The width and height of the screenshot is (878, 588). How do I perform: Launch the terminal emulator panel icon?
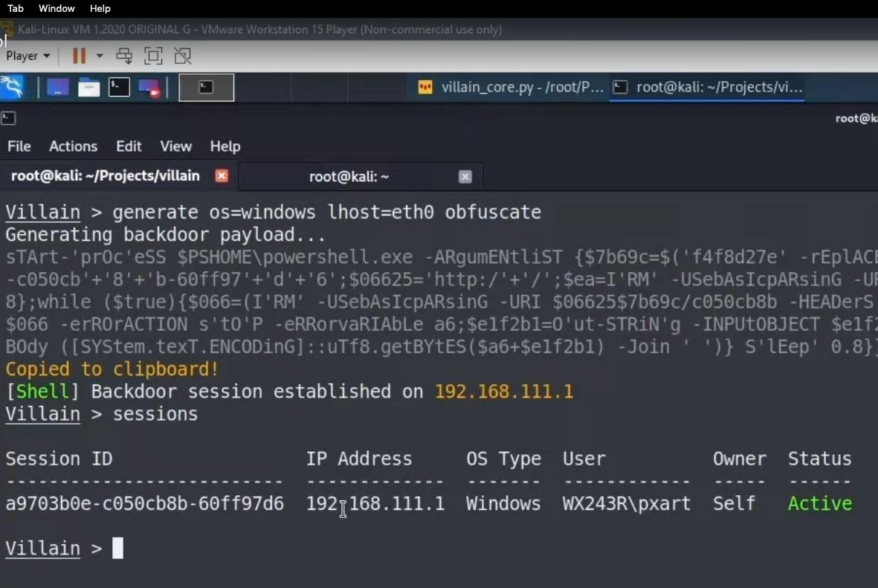coord(119,88)
